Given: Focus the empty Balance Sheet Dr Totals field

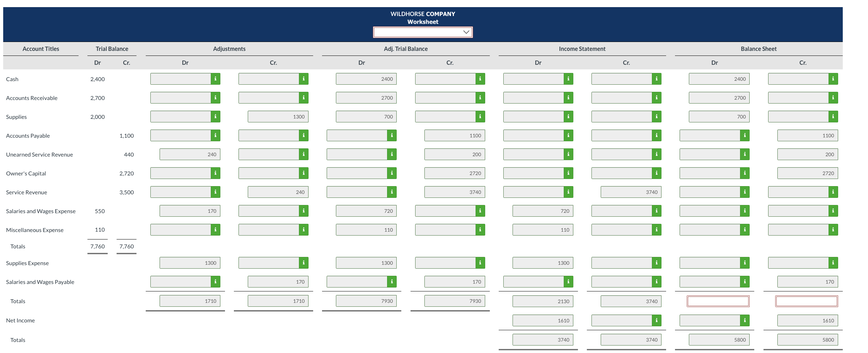Looking at the screenshot, I should [718, 301].
